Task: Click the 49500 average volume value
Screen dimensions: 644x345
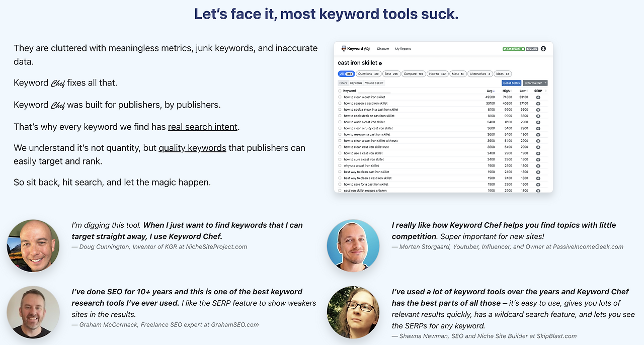Action: pos(490,97)
